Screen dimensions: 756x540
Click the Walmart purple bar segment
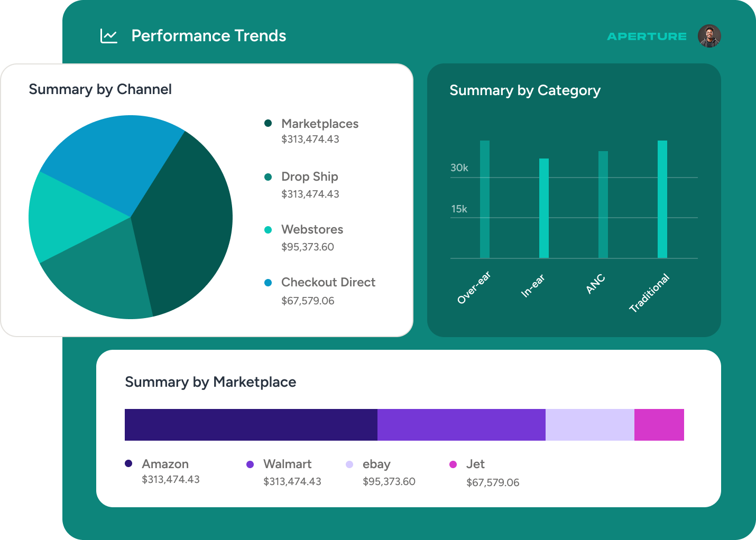(461, 425)
